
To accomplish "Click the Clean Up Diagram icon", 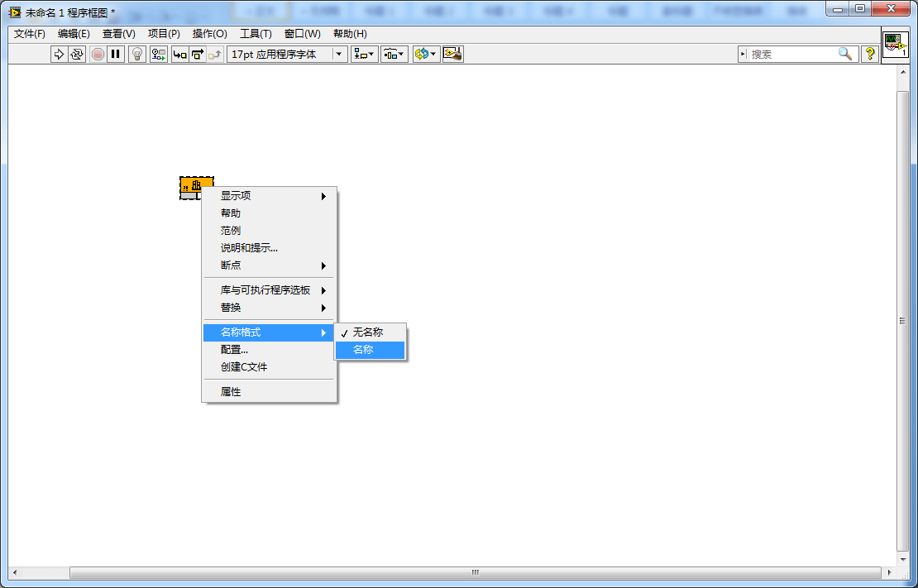I will (453, 55).
